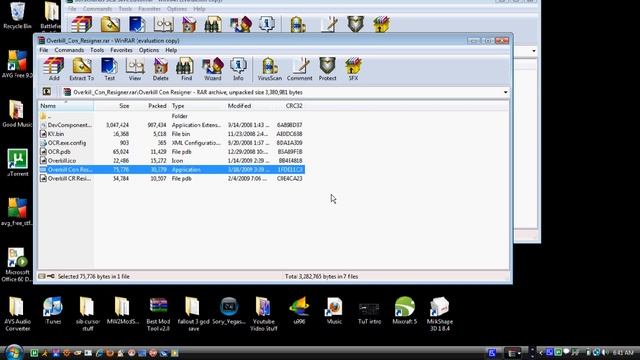
Task: Select the KV.bin file row
Action: tap(171, 134)
